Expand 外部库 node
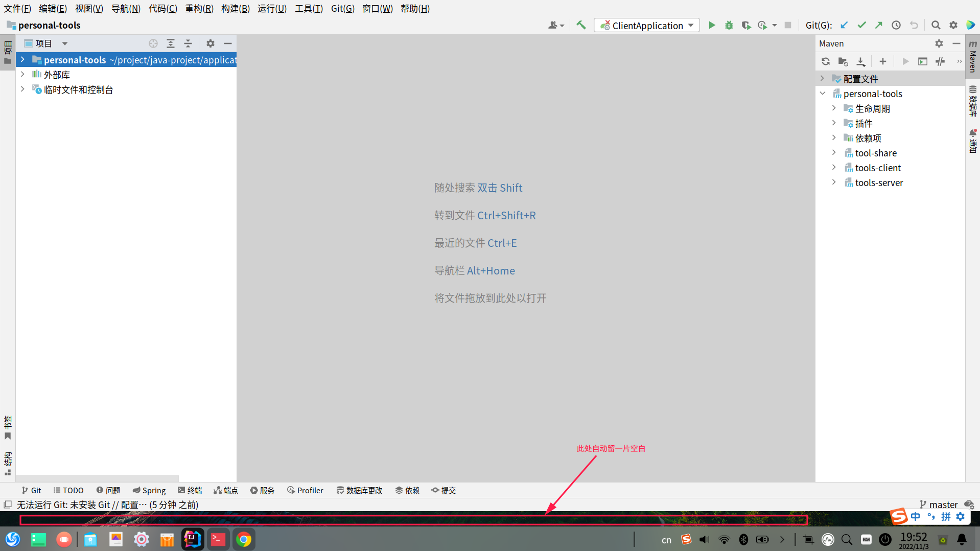The height and width of the screenshot is (551, 980). click(22, 75)
